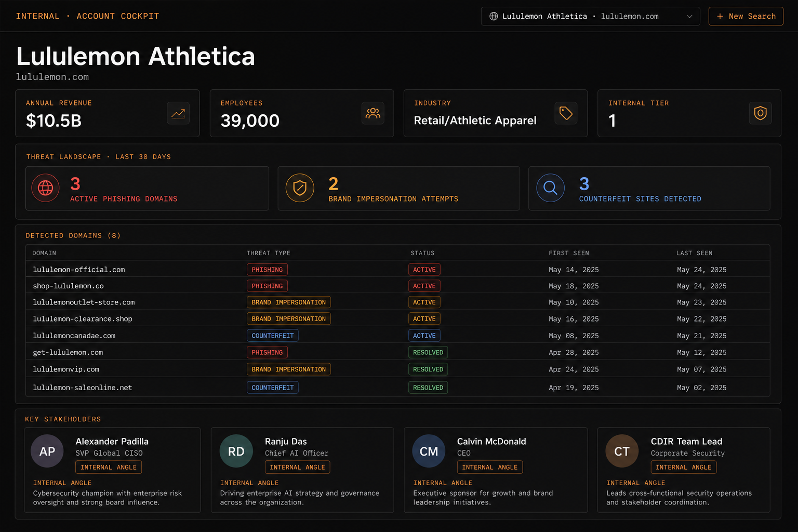Click the Lululemon Athletica page title
The image size is (798, 532).
(x=136, y=56)
